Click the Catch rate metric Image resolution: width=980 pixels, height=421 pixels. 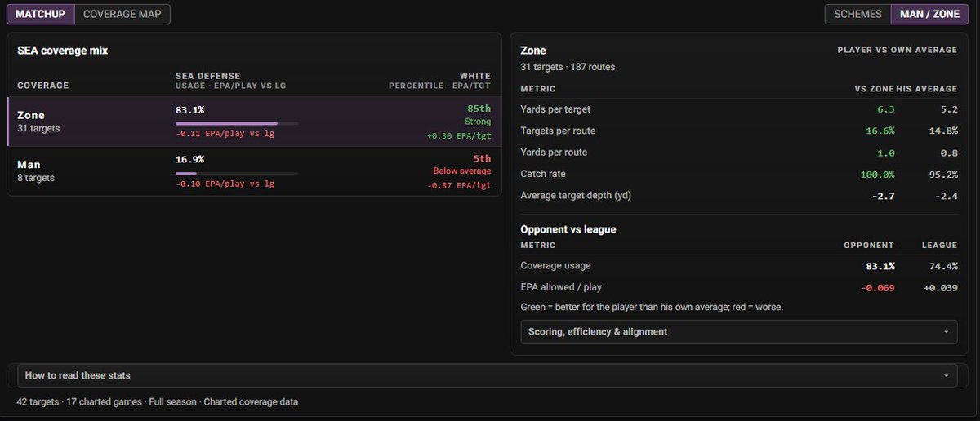point(543,174)
